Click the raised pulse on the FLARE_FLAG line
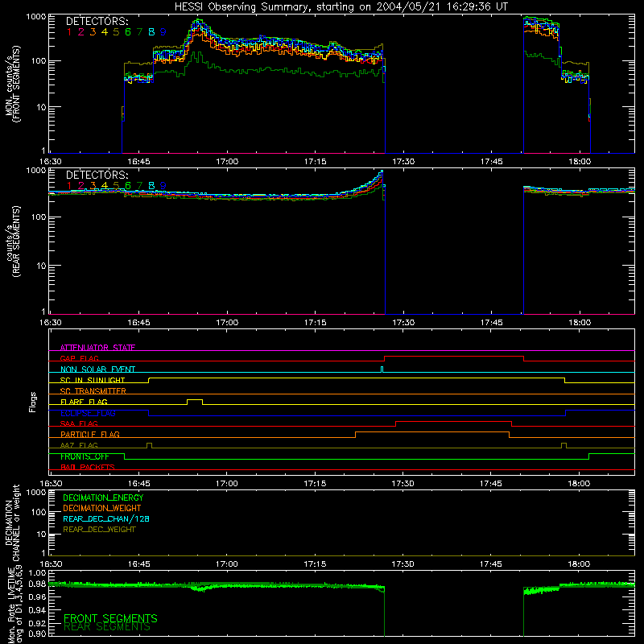 195,400
